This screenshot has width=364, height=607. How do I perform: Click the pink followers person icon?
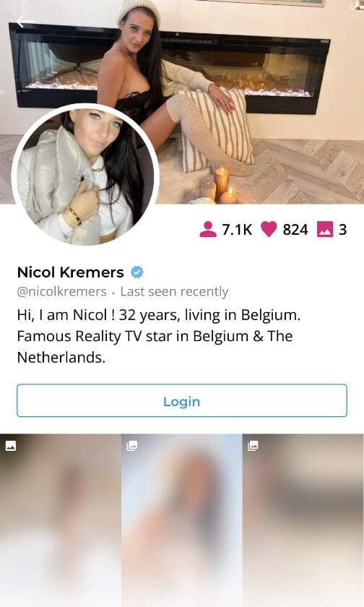click(208, 229)
